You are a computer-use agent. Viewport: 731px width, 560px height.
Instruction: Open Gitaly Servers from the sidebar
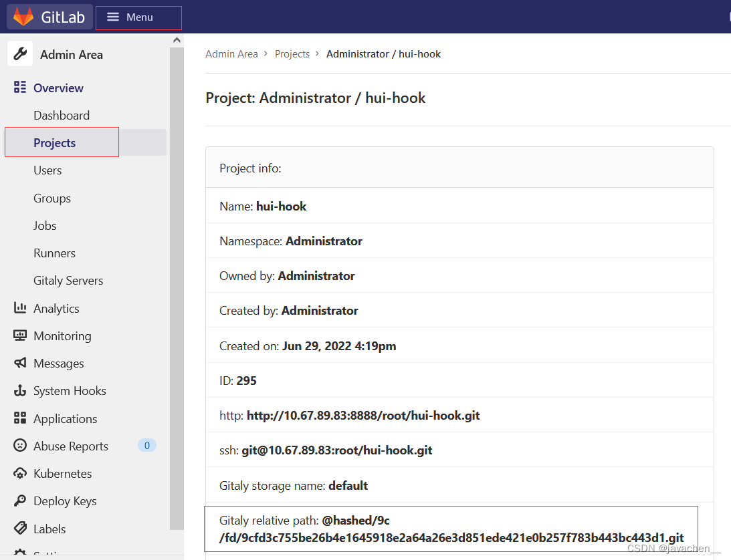click(x=68, y=280)
